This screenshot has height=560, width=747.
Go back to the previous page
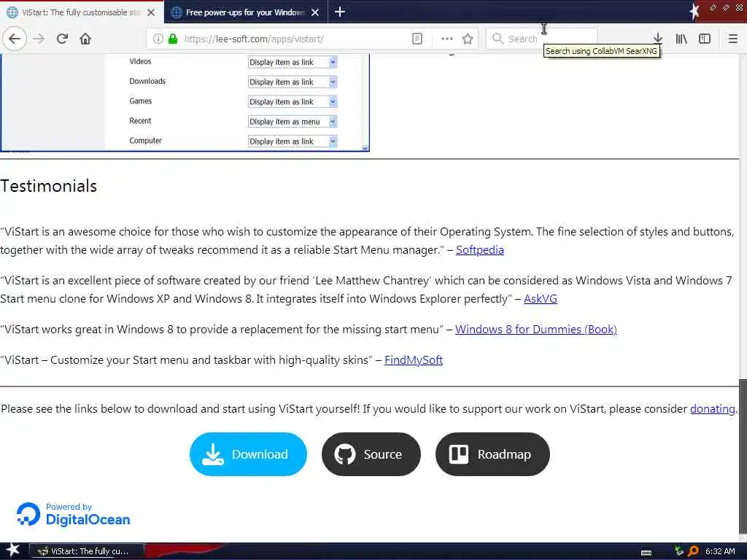[15, 39]
